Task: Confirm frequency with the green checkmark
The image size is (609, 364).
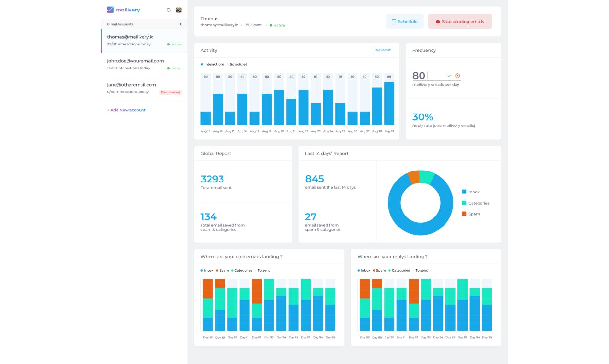Action: pyautogui.click(x=449, y=76)
